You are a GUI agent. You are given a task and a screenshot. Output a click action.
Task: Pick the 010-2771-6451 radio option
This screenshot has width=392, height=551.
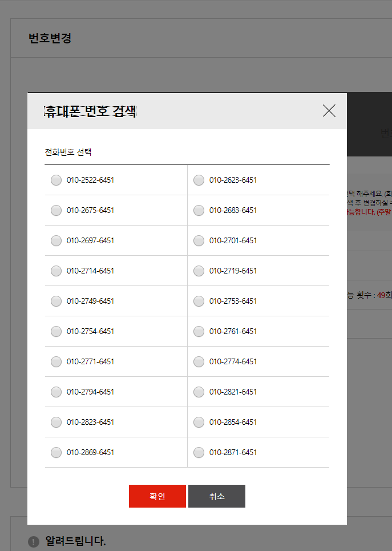56,362
